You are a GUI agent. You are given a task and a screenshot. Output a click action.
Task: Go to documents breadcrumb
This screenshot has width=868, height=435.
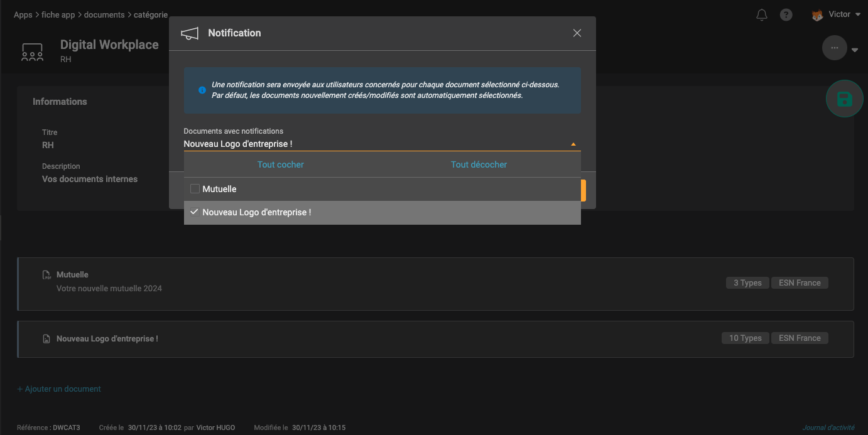pos(104,15)
